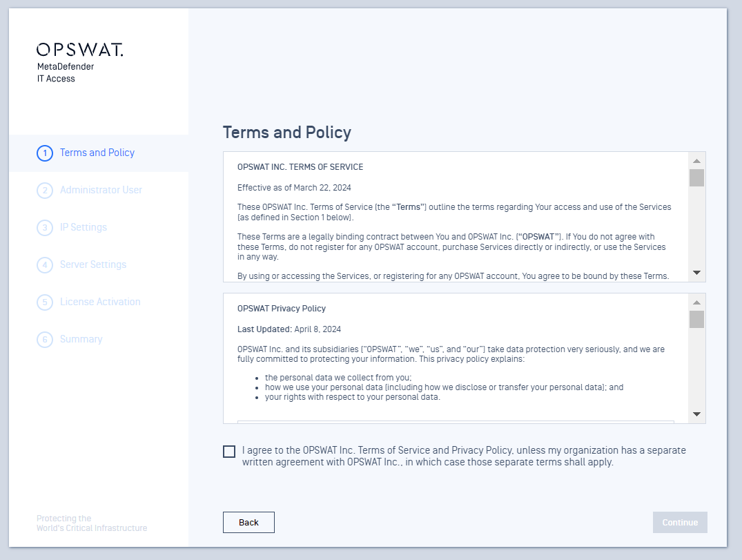Click the step 3 circle icon
Screen dimensions: 742x560
(x=45, y=228)
